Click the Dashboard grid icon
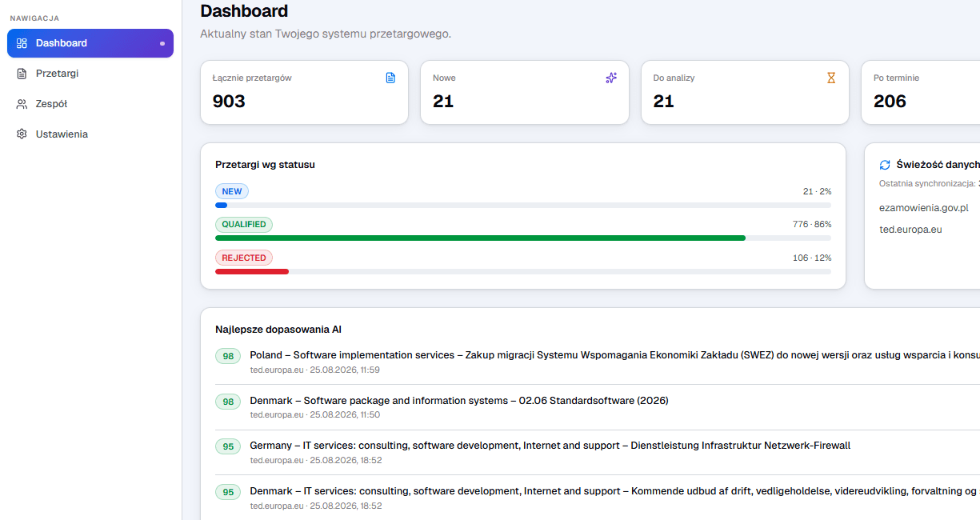 22,43
